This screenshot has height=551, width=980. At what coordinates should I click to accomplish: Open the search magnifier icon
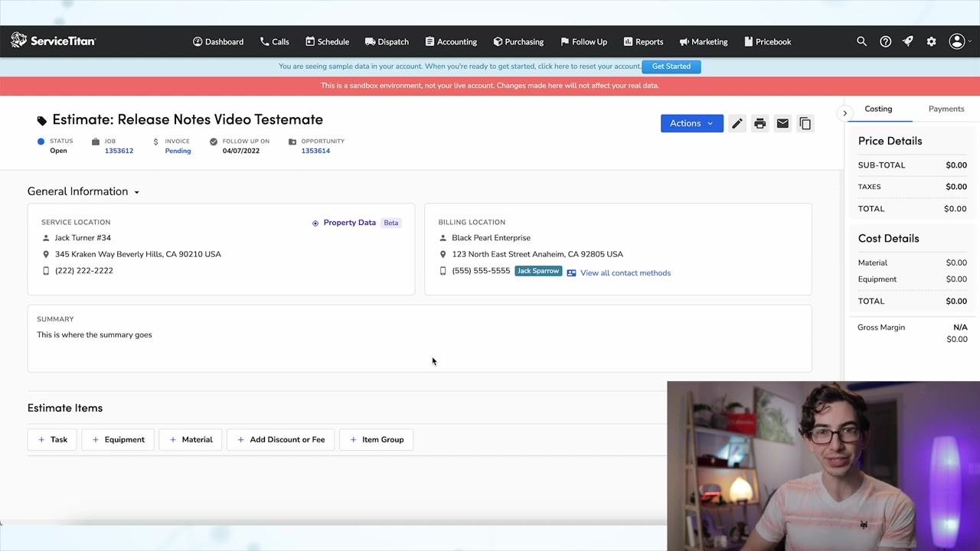[x=861, y=41]
